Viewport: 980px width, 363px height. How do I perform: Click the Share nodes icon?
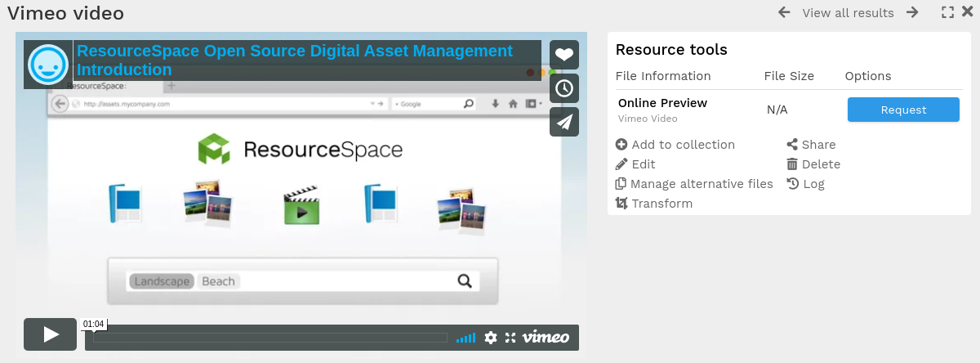pos(792,145)
